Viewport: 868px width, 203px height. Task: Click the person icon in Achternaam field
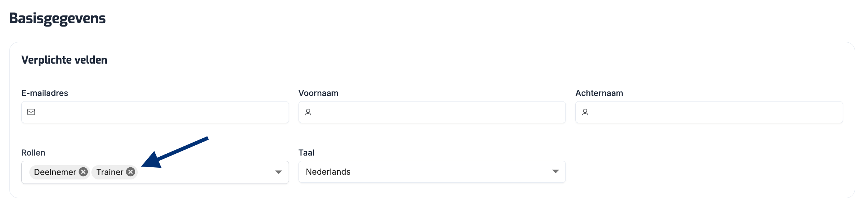click(x=585, y=112)
